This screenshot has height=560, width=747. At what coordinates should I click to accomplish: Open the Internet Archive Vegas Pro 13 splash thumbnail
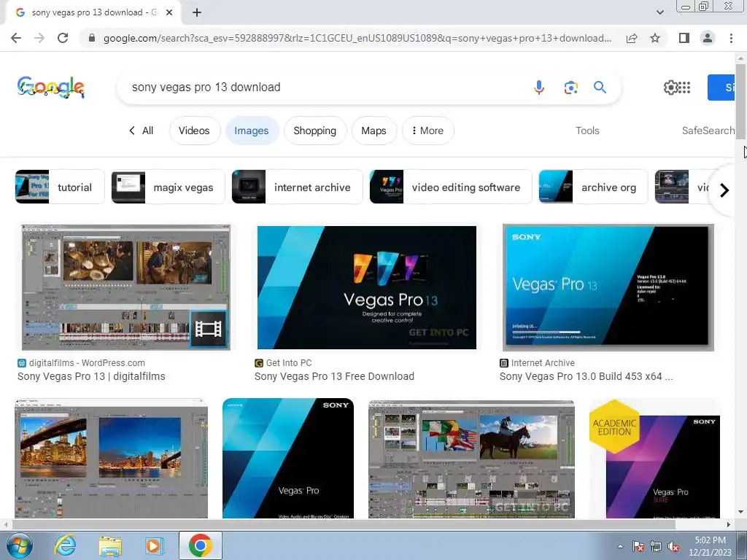(x=608, y=287)
